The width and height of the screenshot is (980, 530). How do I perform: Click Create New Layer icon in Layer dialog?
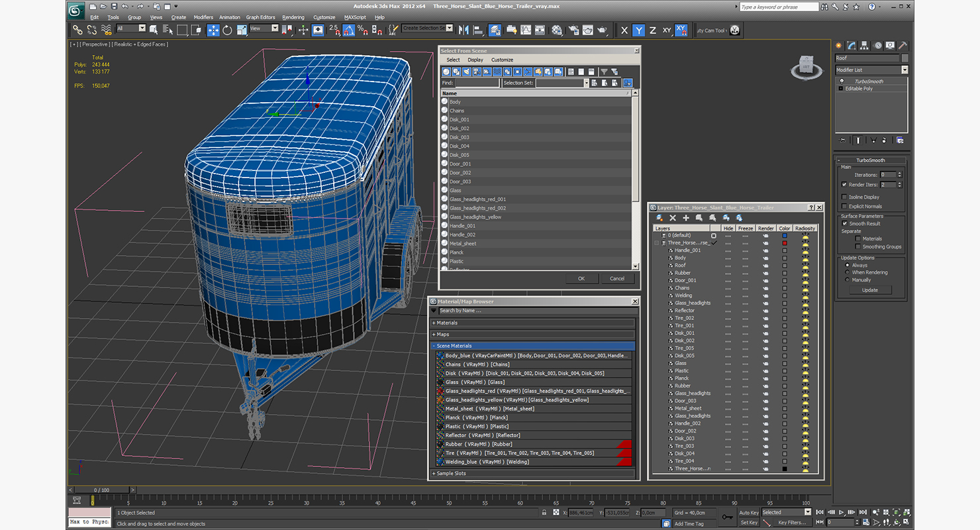pyautogui.click(x=660, y=217)
